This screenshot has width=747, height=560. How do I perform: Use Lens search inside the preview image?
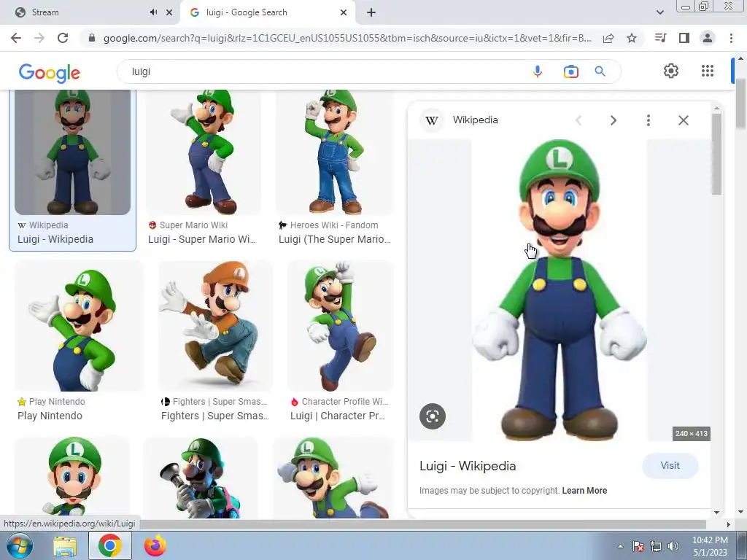click(432, 416)
